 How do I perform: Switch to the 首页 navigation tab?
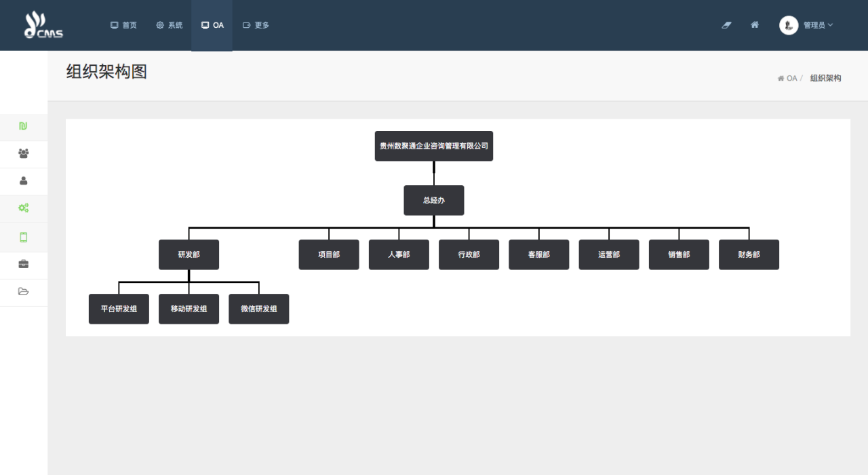coord(123,25)
